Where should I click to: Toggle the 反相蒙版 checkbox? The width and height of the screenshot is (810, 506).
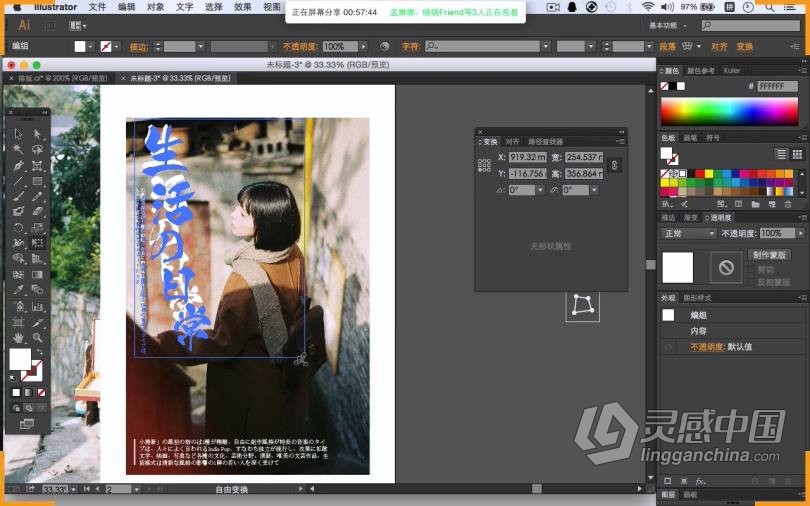coord(752,282)
